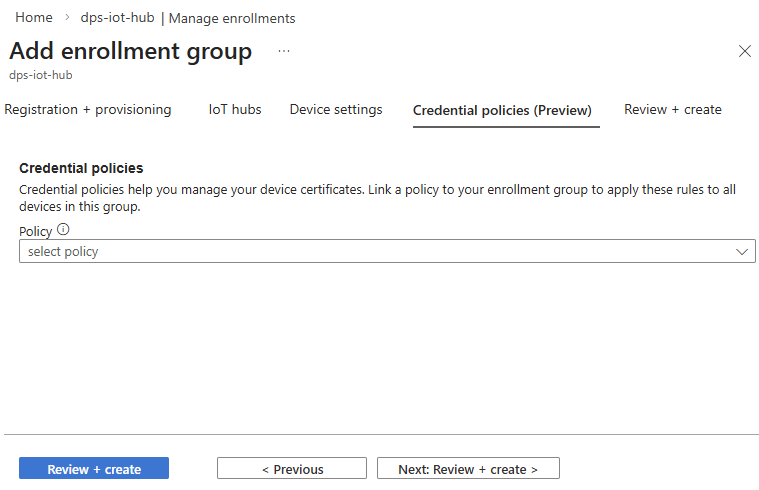This screenshot has height=490, width=759.
Task: Open the 'select policy' combo box
Action: point(380,252)
